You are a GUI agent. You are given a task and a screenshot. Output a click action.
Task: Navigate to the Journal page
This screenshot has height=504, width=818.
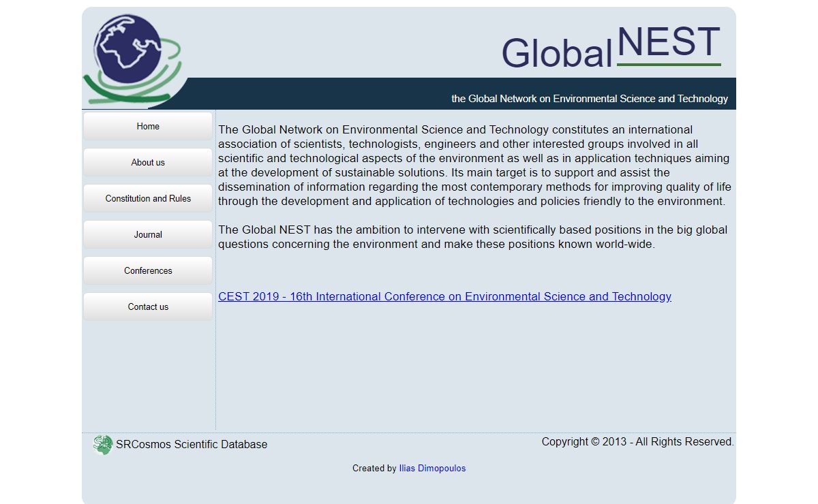148,234
